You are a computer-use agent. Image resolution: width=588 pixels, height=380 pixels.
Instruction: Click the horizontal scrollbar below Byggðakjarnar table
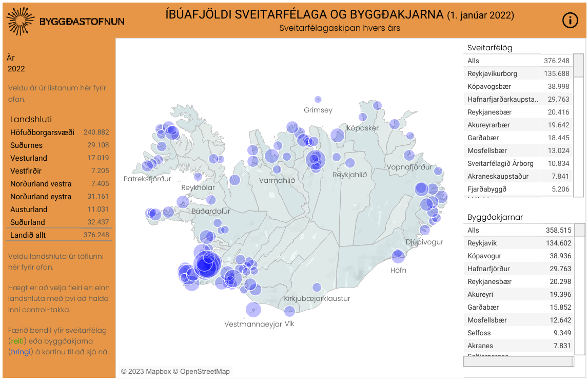point(518,362)
